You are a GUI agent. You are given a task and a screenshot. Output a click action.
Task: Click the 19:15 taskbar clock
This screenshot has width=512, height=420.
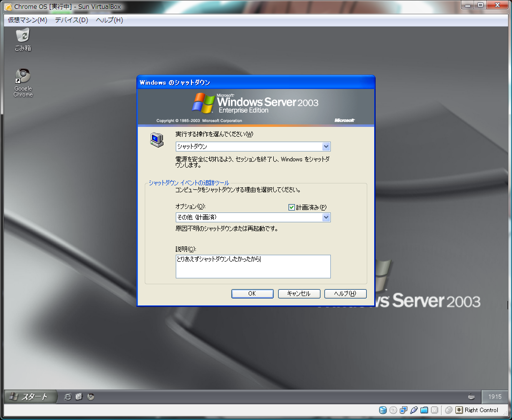[x=495, y=396]
